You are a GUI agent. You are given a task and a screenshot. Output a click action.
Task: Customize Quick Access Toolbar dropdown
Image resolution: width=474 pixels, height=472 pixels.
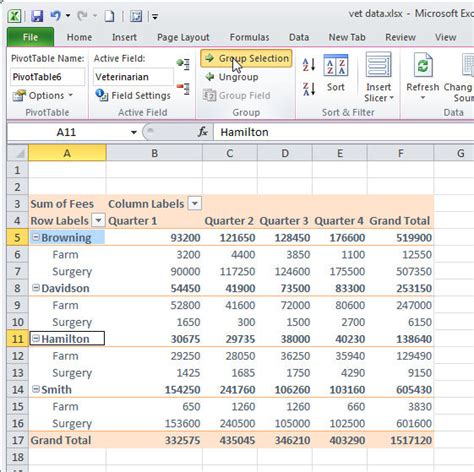click(x=155, y=16)
